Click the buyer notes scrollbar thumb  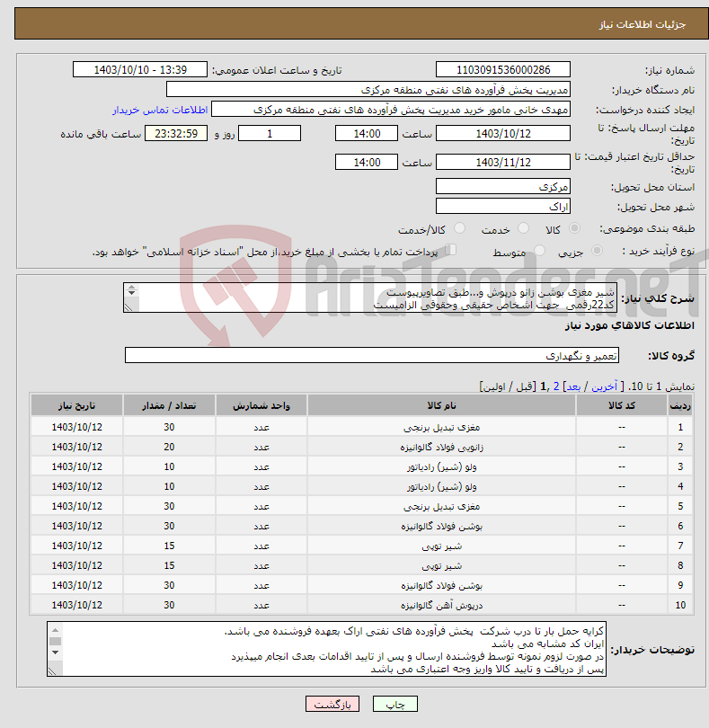coord(55,641)
